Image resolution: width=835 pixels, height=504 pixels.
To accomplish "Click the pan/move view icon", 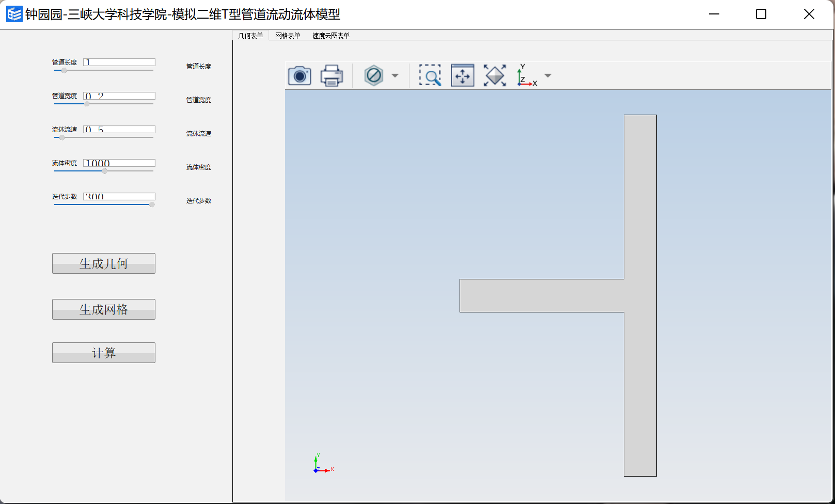I will [x=462, y=75].
